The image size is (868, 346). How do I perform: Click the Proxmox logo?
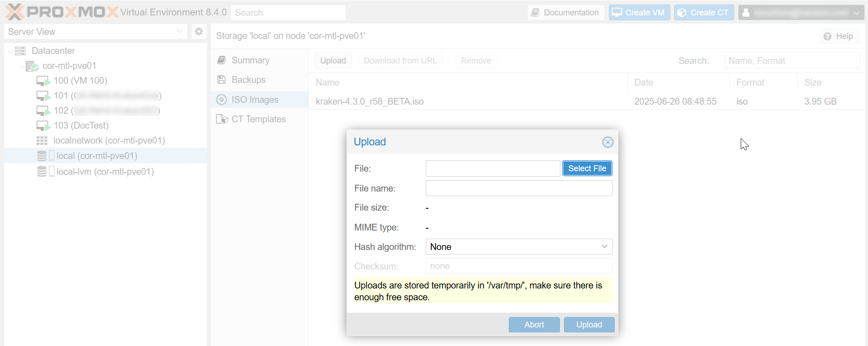pyautogui.click(x=62, y=12)
